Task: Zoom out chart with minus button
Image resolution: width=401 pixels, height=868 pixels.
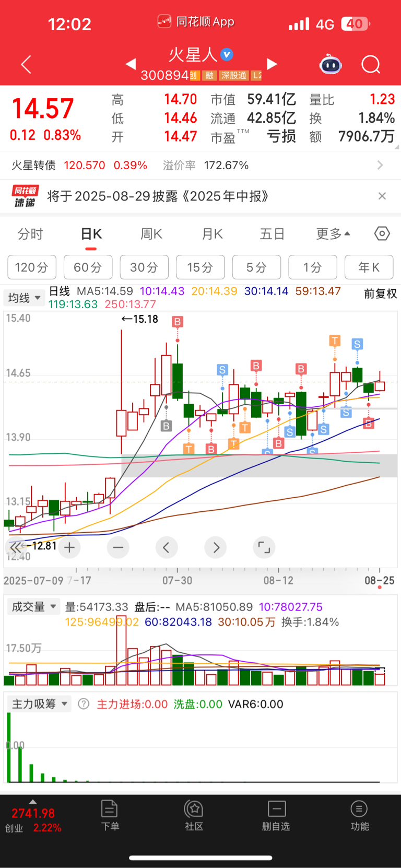Action: tap(118, 547)
